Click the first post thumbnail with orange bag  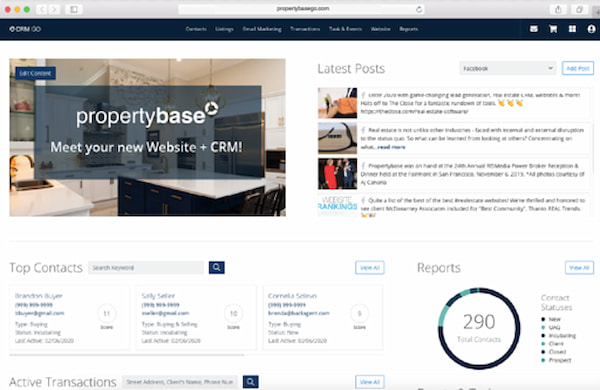click(337, 103)
